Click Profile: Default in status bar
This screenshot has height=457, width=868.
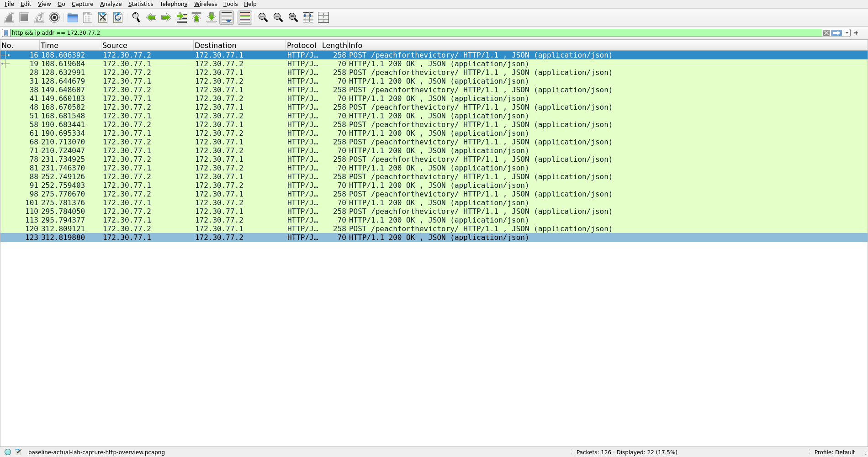(835, 452)
